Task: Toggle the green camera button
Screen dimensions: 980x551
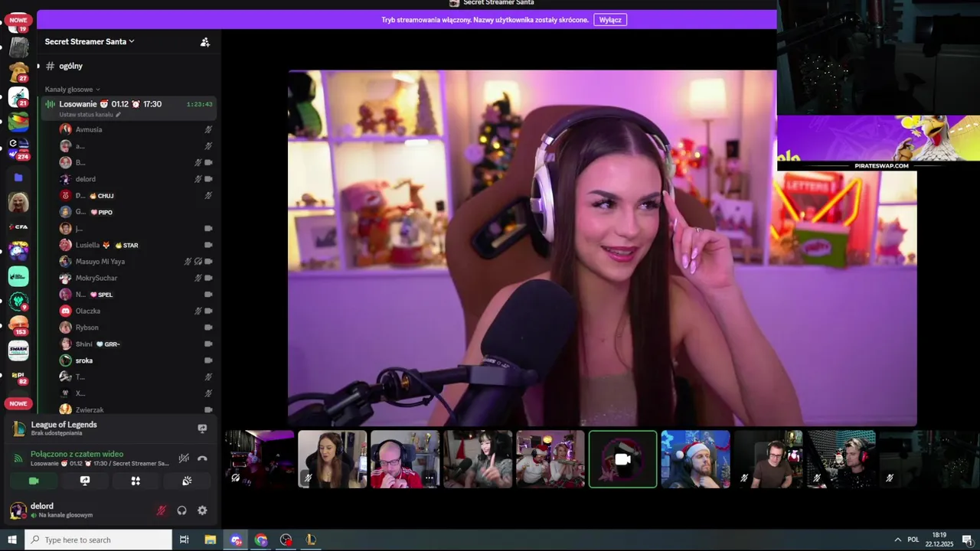Action: pyautogui.click(x=34, y=481)
